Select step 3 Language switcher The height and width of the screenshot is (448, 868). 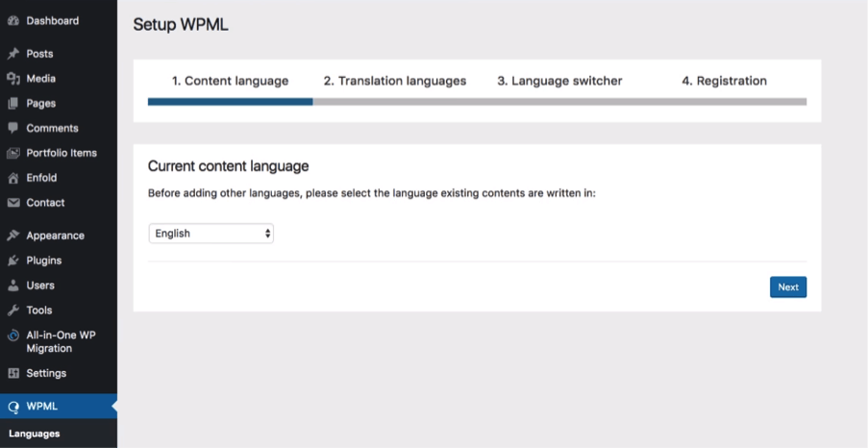[x=559, y=81]
